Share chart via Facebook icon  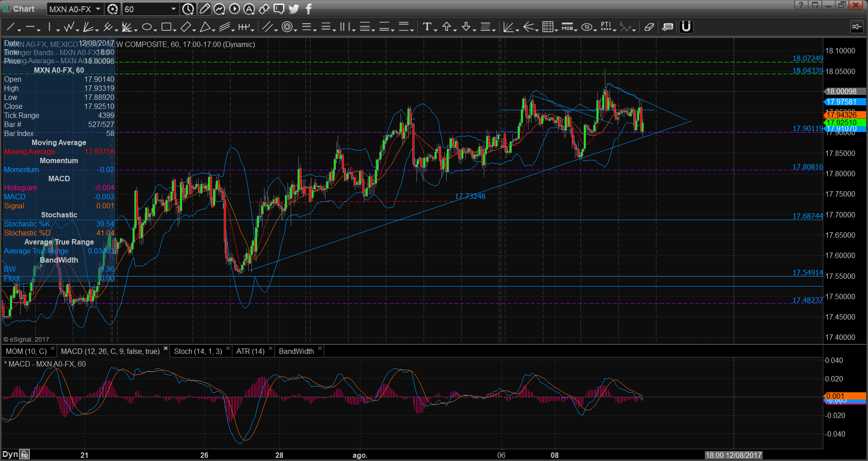tap(309, 9)
